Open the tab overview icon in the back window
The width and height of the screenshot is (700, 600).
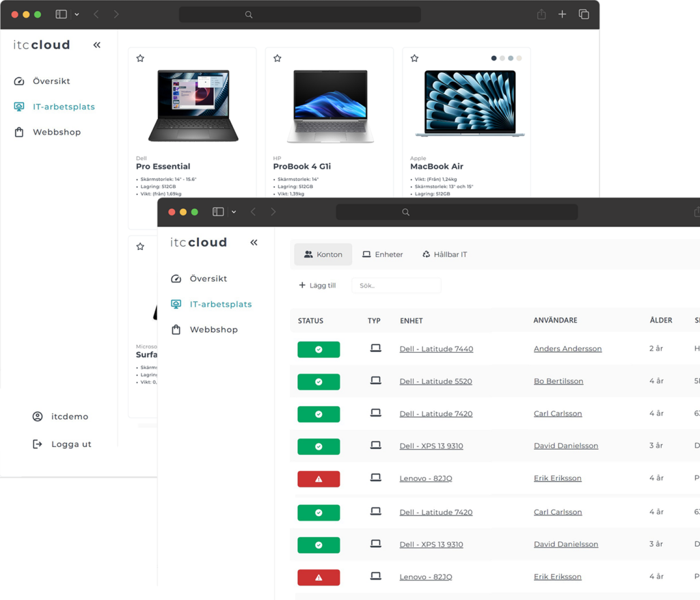tap(584, 14)
